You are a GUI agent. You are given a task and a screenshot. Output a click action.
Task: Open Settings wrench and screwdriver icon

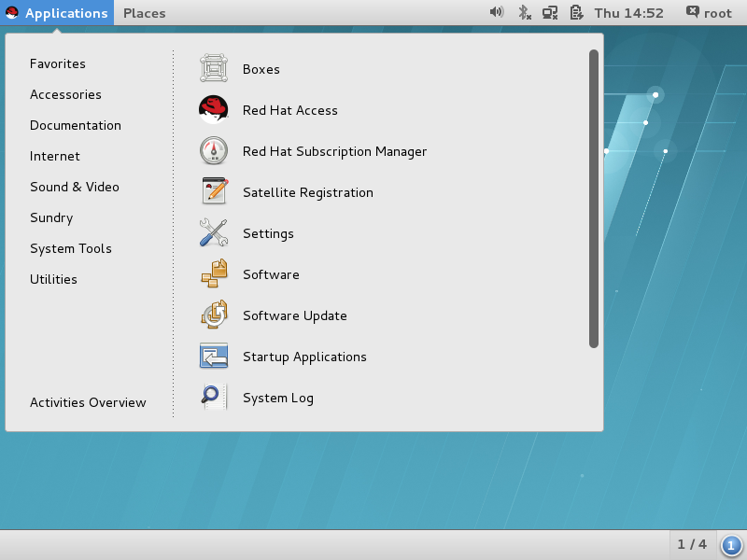click(x=214, y=232)
